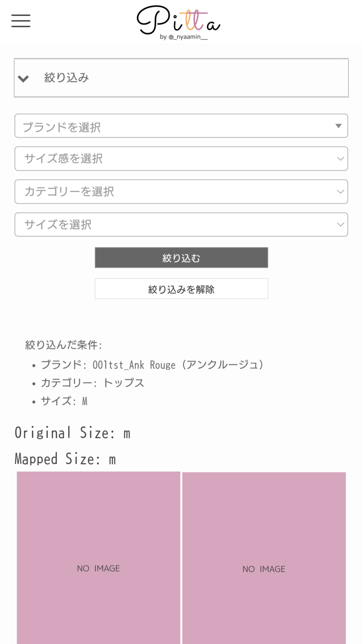Click the サイズ: M condition item

point(64,401)
